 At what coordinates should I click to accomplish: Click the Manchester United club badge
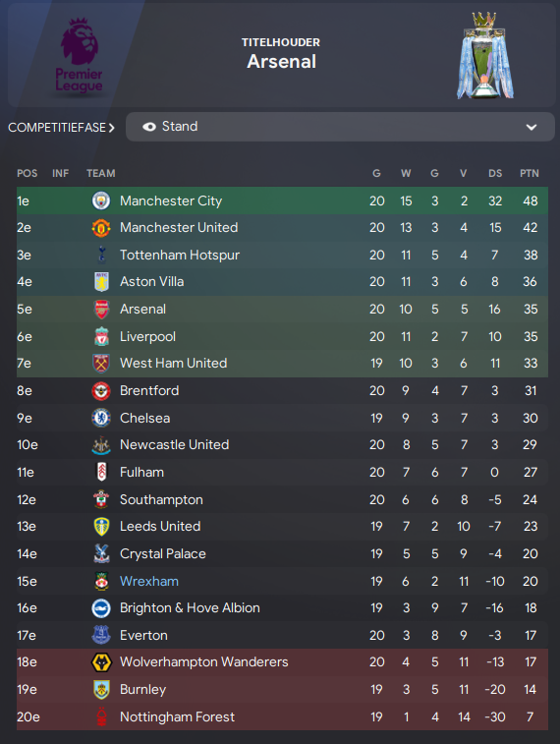point(101,228)
